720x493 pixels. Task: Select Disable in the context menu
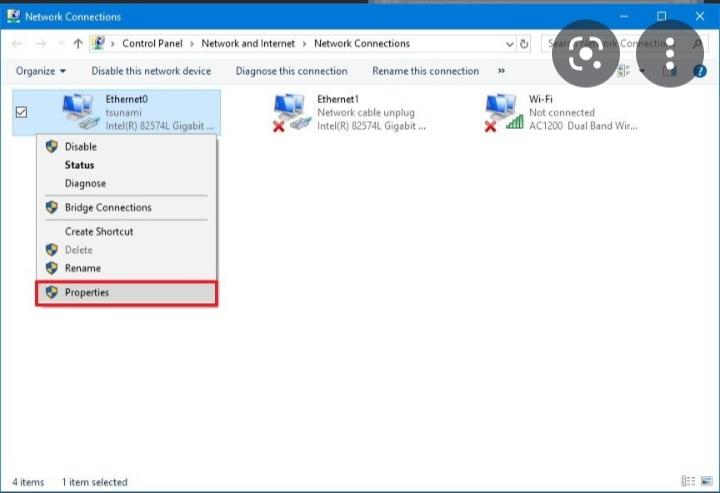(x=81, y=147)
